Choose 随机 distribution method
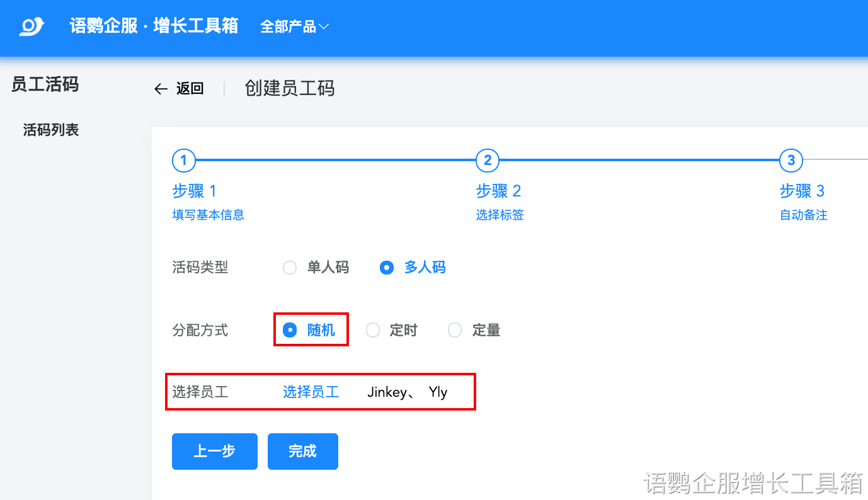Viewport: 868px width, 500px height. coord(290,330)
